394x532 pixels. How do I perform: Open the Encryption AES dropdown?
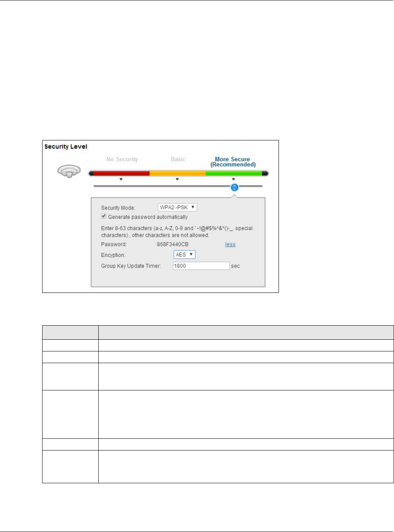coord(184,255)
